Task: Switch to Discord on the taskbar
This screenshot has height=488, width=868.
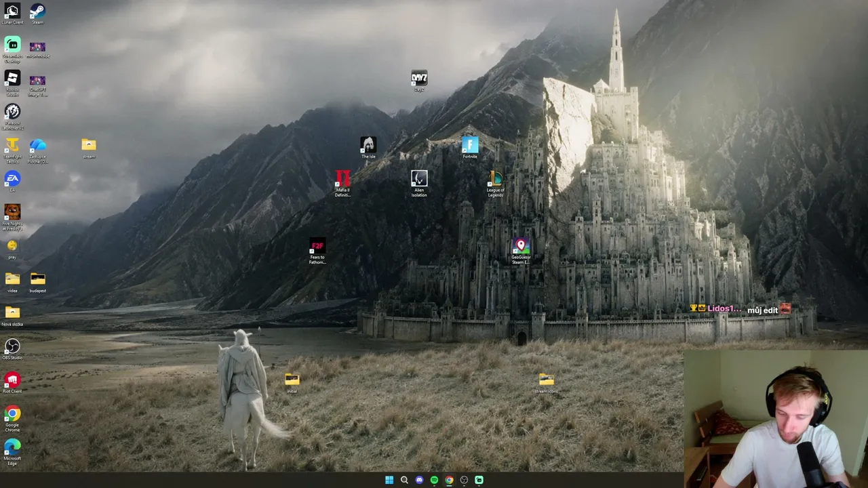Action: (419, 480)
